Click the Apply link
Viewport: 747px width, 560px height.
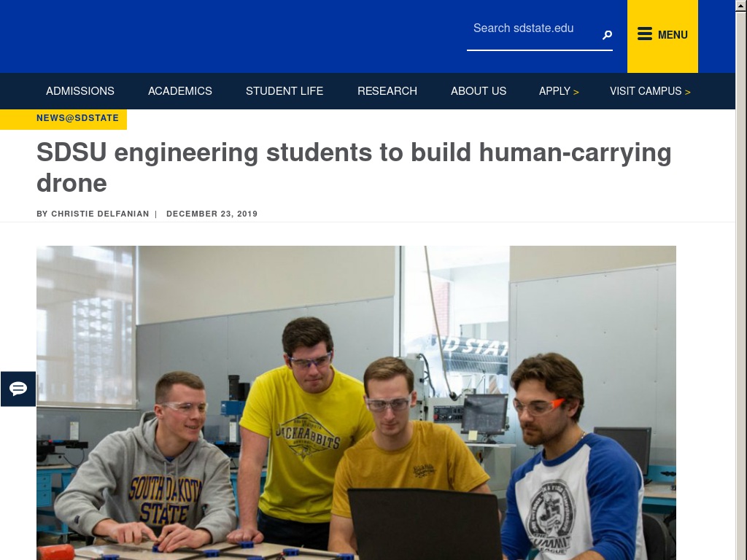[x=554, y=91]
